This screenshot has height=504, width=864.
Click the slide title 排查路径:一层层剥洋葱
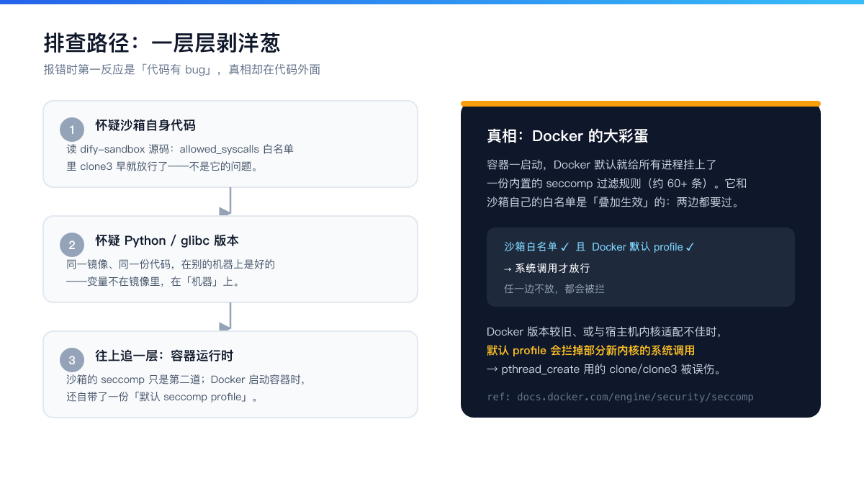[x=162, y=43]
